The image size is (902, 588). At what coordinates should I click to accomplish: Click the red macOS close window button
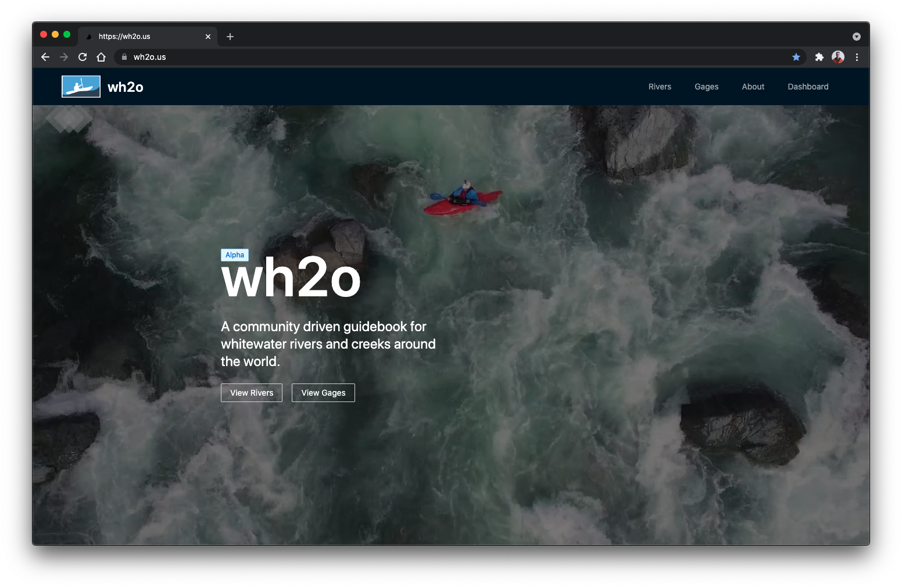pyautogui.click(x=44, y=34)
